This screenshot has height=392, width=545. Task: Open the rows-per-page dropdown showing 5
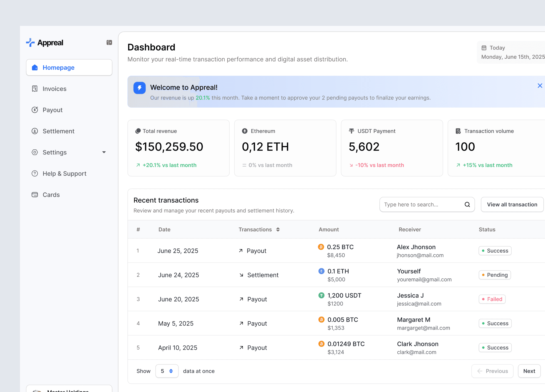tap(167, 371)
